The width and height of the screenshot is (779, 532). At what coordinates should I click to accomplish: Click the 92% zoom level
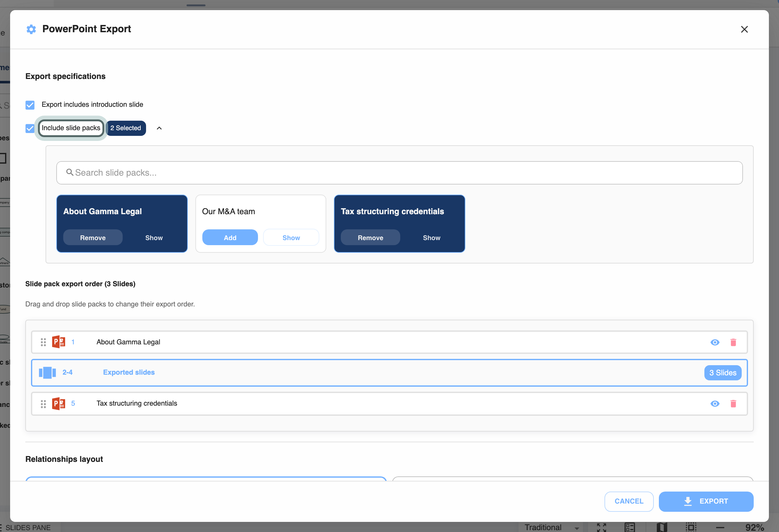click(x=754, y=527)
